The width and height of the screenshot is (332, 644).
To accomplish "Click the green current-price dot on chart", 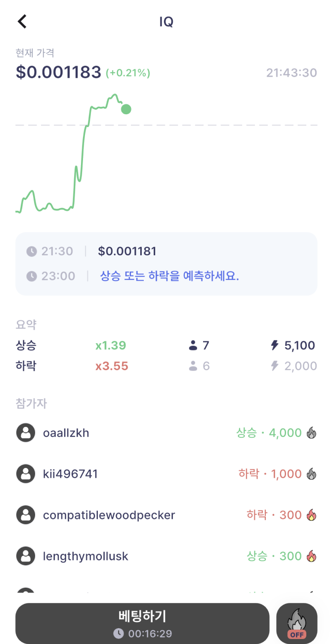I will click(126, 109).
